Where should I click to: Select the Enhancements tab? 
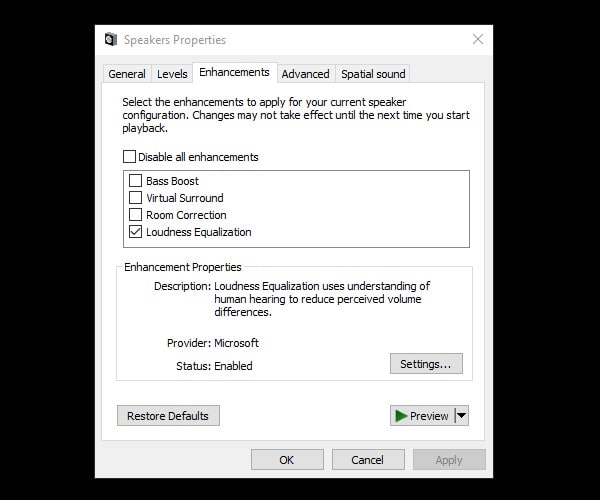click(234, 73)
